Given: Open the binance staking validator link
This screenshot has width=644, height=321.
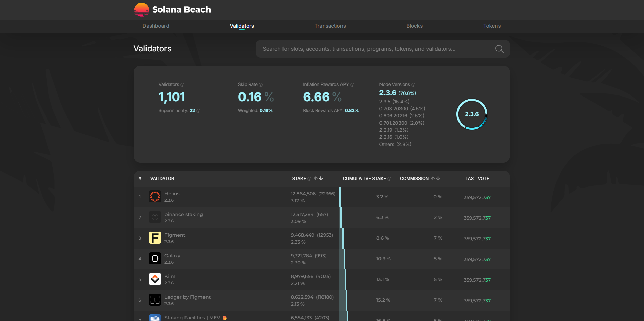Looking at the screenshot, I should point(183,214).
